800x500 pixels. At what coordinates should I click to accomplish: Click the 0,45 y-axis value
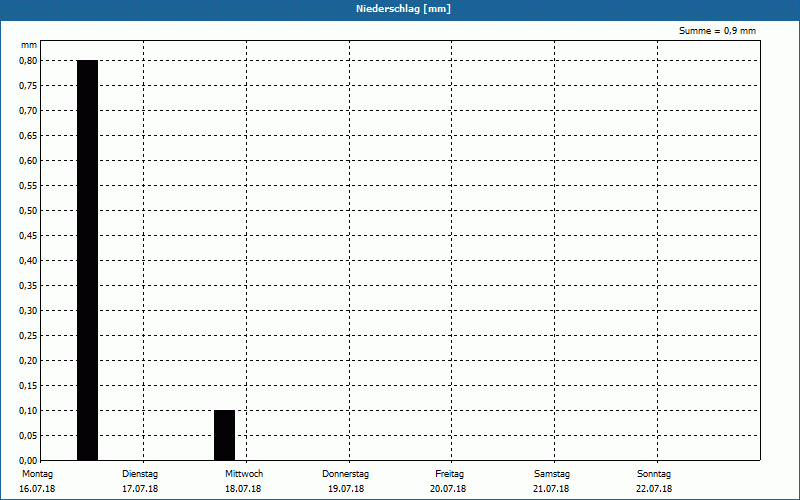click(28, 236)
